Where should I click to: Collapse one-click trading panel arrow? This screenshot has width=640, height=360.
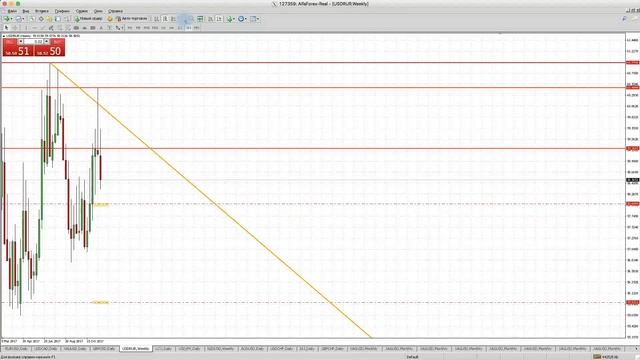click(4, 36)
